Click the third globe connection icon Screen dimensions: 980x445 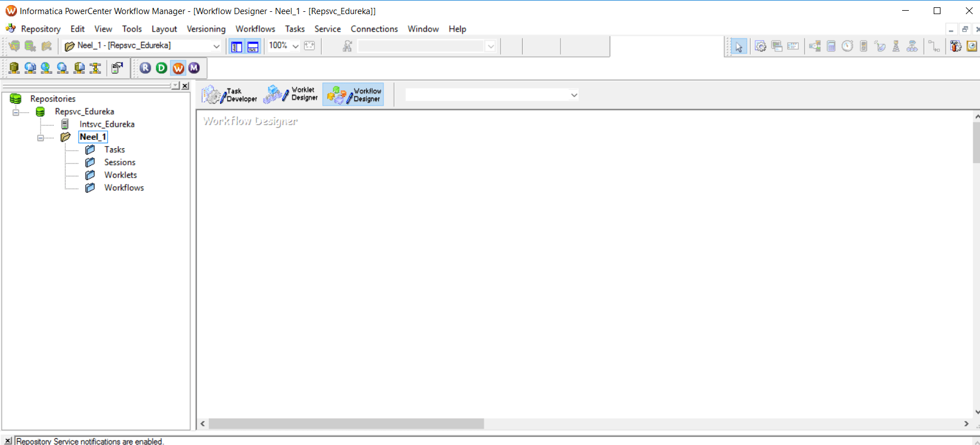(63, 68)
